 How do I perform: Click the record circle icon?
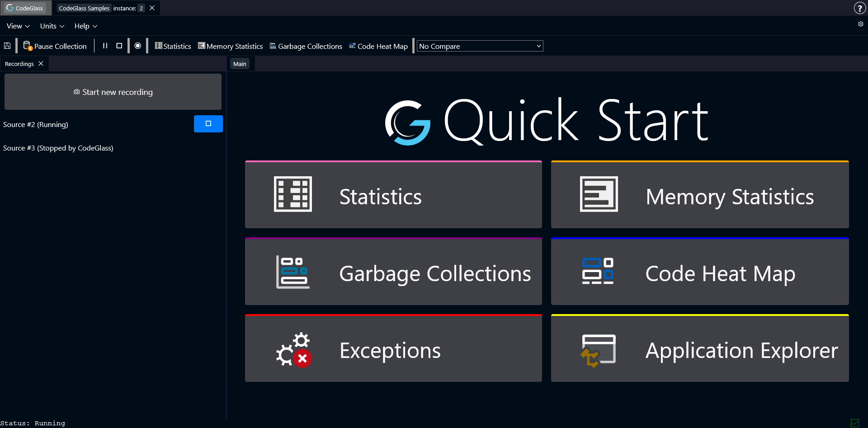tap(138, 46)
